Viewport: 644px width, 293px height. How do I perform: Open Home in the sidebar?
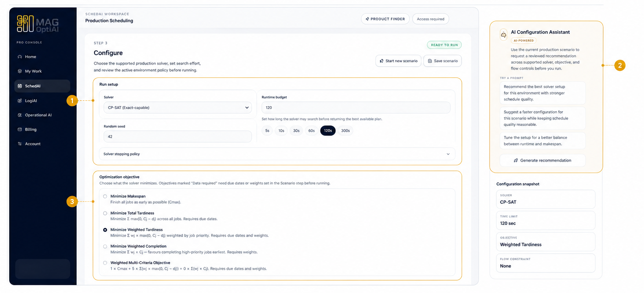coord(42,57)
